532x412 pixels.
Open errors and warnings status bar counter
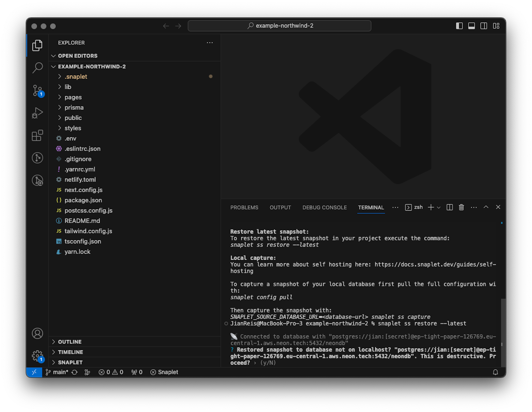click(x=111, y=372)
